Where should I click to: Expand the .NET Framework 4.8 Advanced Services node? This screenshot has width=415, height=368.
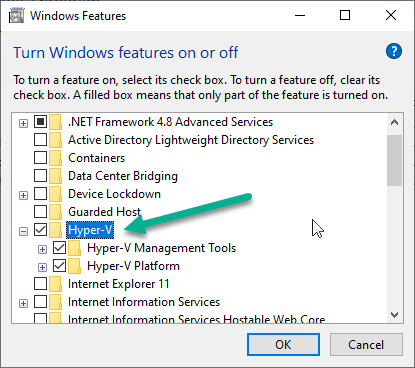23,124
